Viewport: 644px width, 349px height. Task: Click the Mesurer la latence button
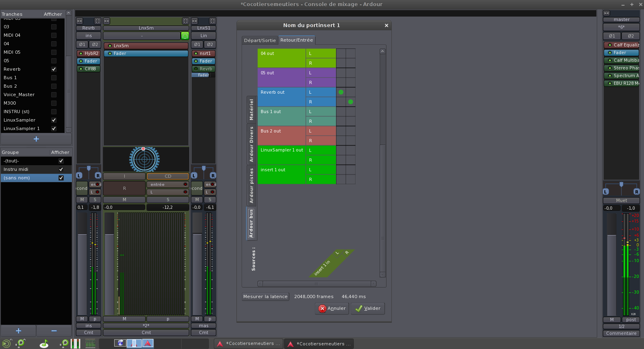coord(265,296)
